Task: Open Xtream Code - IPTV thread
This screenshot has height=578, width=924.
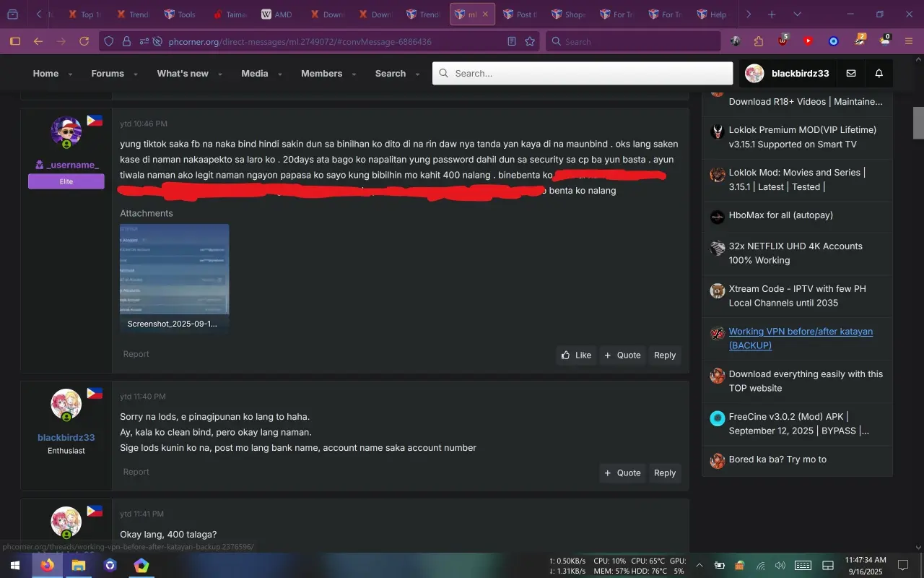Action: click(x=797, y=296)
